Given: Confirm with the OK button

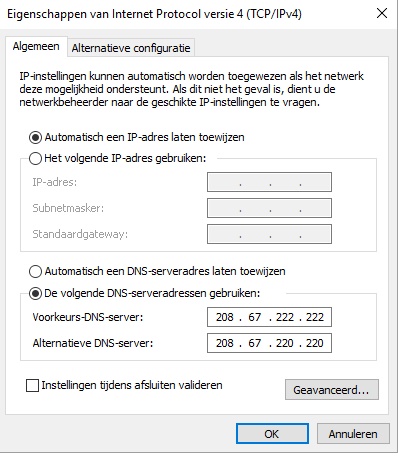Looking at the screenshot, I should [272, 434].
